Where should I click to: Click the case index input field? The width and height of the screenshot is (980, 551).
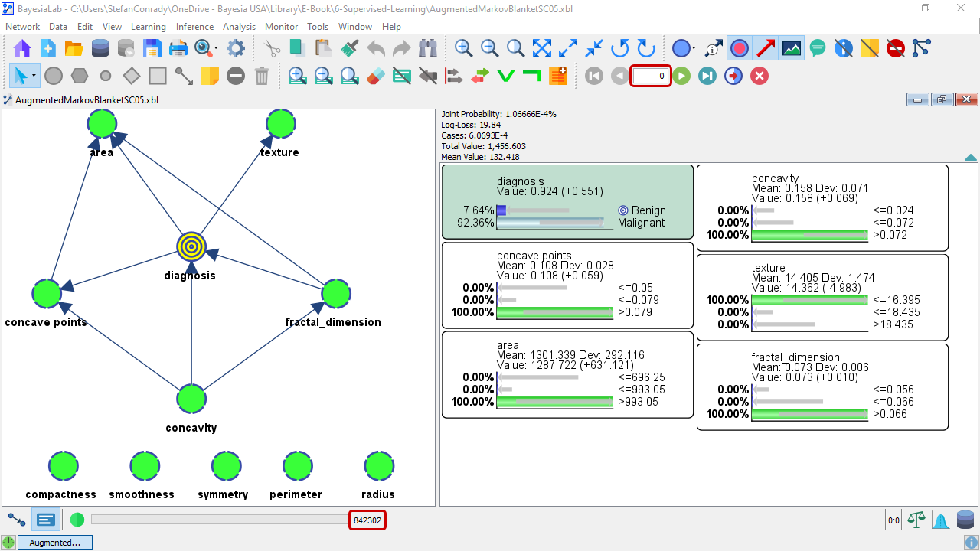click(x=650, y=76)
